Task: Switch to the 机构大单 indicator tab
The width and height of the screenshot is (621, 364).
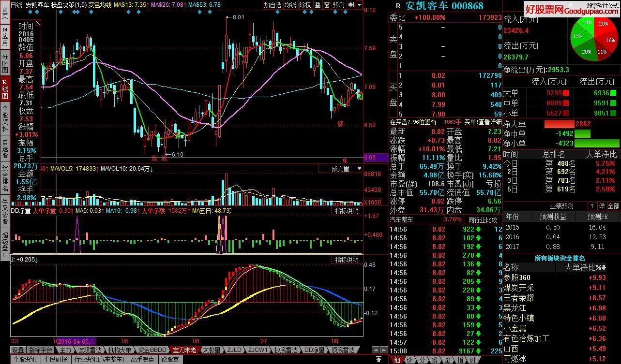Action: [120, 350]
